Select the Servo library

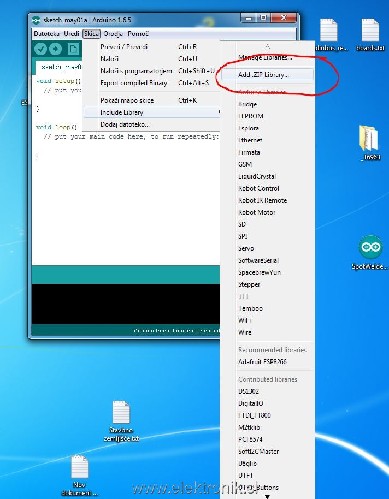(246, 248)
